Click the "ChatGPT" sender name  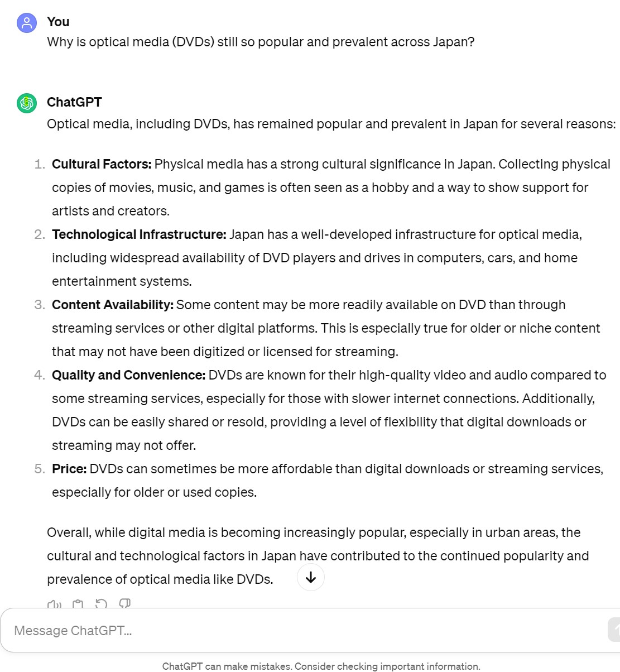pyautogui.click(x=74, y=102)
